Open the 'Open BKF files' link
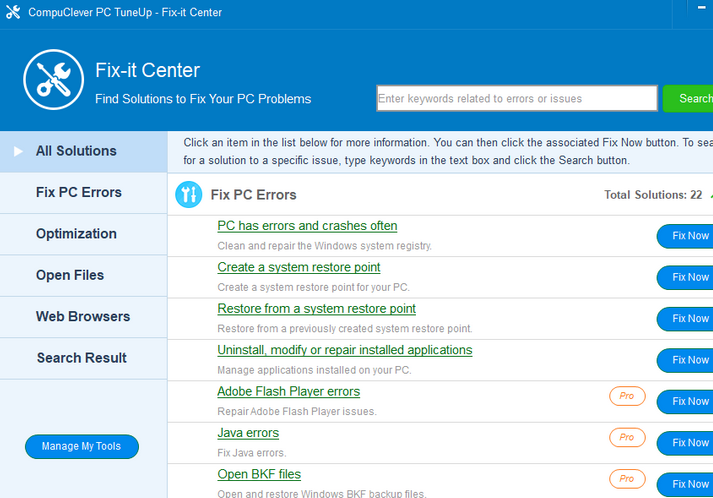Screen dimensions: 713x498 coord(259,474)
